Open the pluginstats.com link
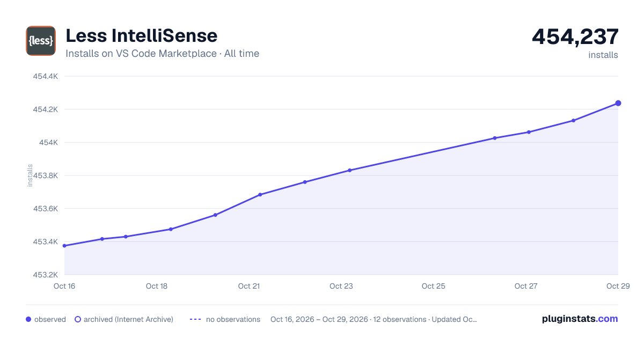This screenshot has width=644, height=338. [580, 319]
